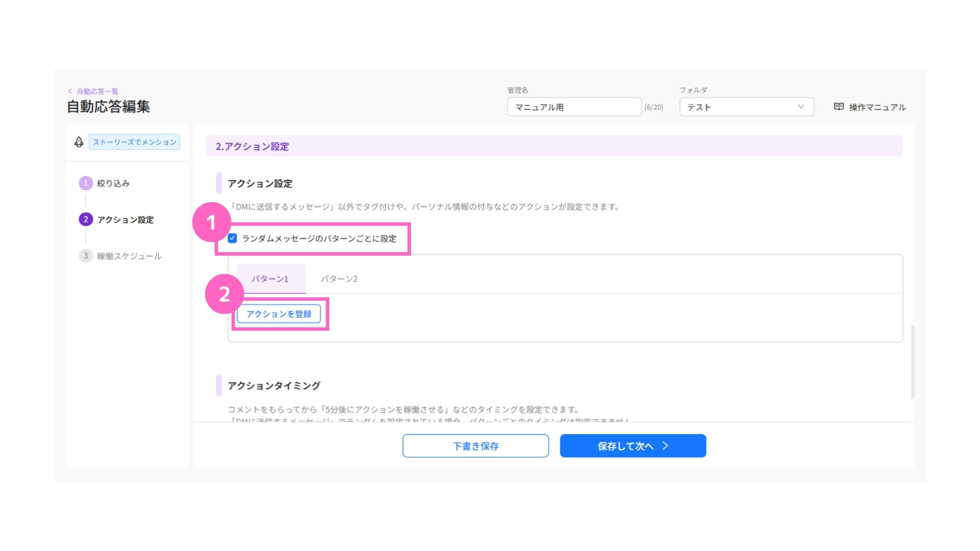Click the vertical scrollbar on the right
The width and height of the screenshot is (980, 551).
912,361
